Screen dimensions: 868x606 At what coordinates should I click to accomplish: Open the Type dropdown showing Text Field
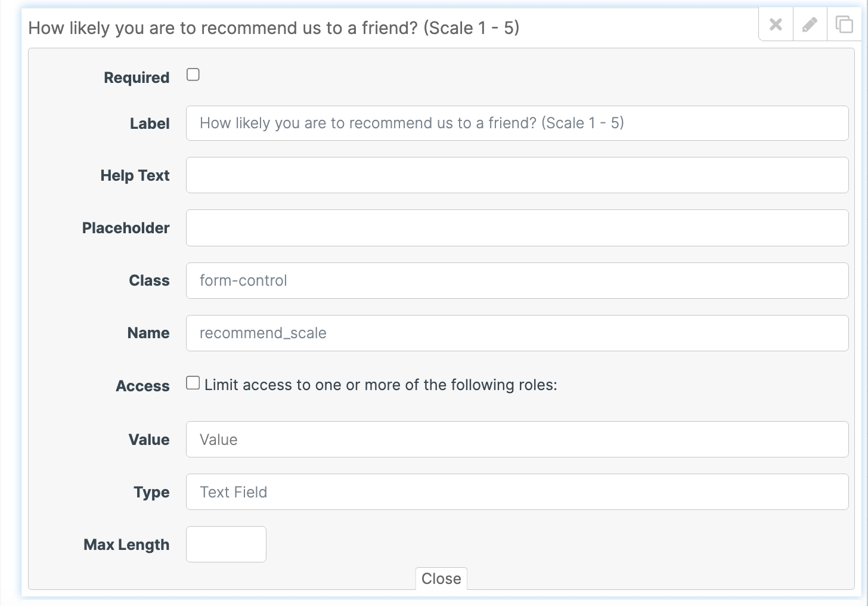pos(517,492)
